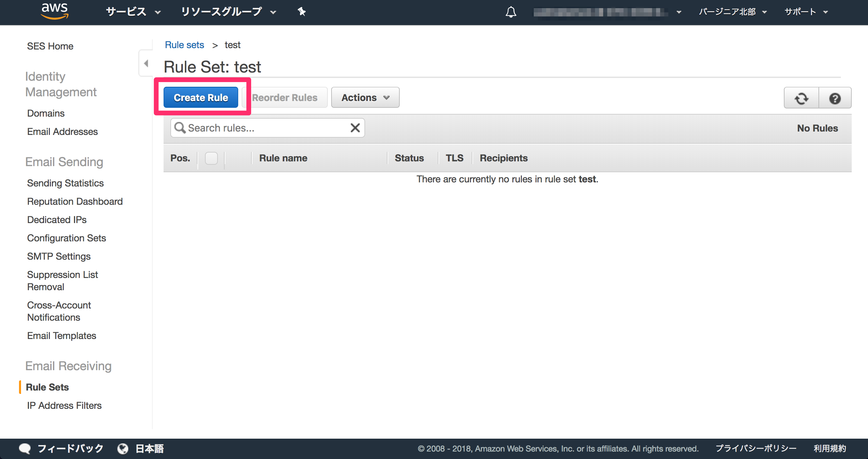Viewport: 868px width, 459px height.
Task: Click the magnifier search icon
Action: pyautogui.click(x=180, y=128)
